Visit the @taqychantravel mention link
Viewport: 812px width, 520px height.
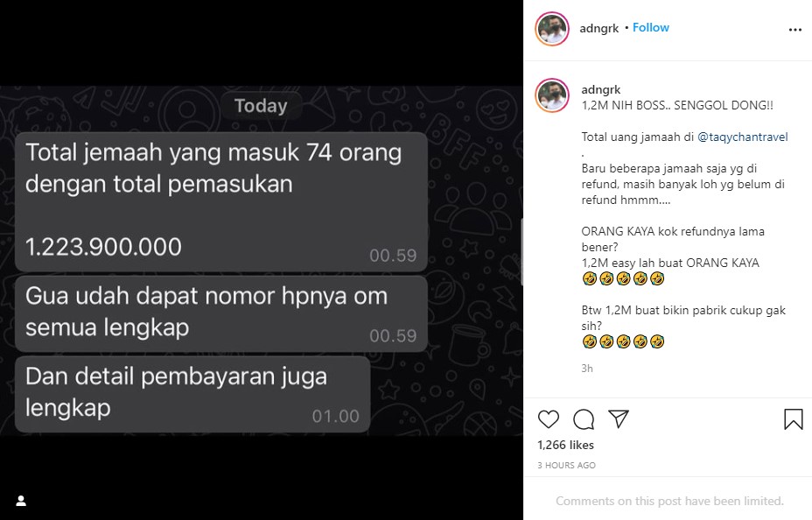tap(743, 137)
